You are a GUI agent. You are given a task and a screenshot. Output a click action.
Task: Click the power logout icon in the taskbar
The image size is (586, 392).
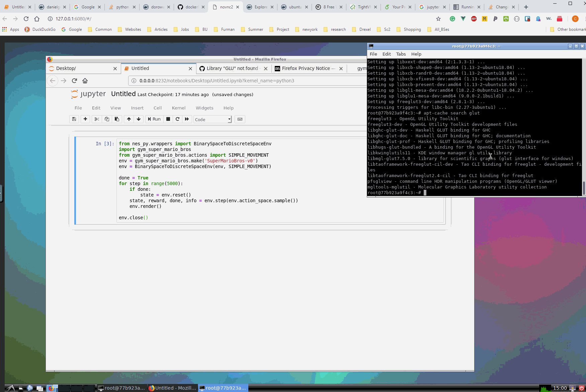582,388
